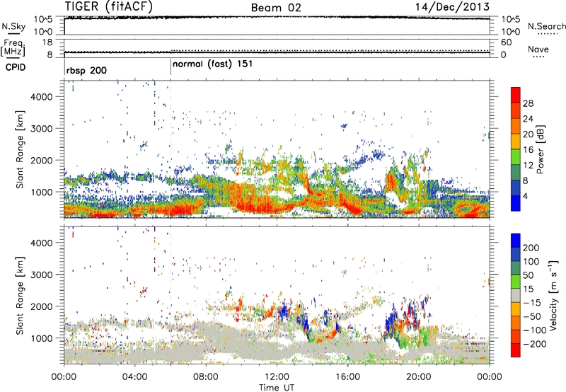Click the 'rbsp 200' CPID marker

[x=86, y=70]
